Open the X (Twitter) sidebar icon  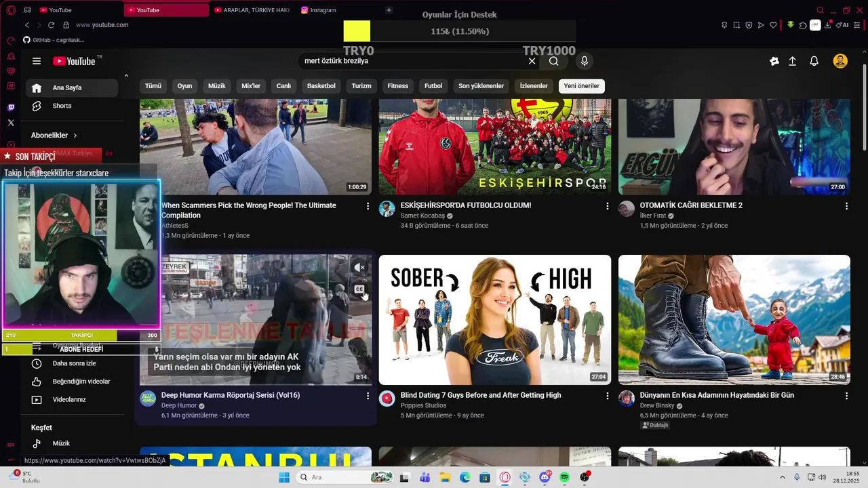tap(11, 123)
